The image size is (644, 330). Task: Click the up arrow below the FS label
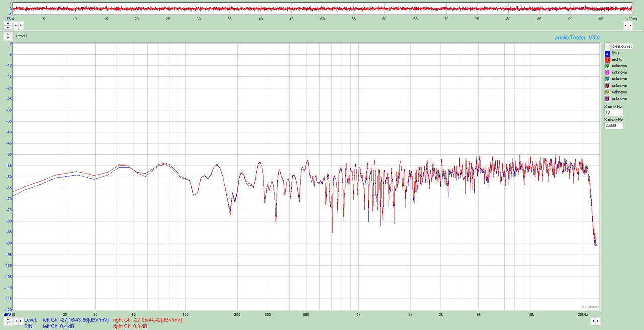point(8,23)
